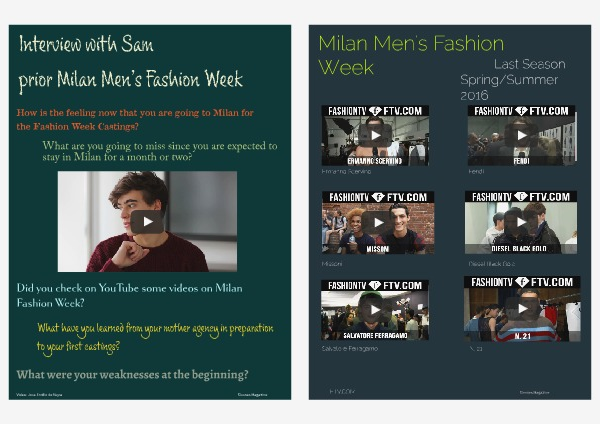The image size is (600, 424).
Task: Click the Salvatore Ferragamo caption text
Action: (x=348, y=347)
